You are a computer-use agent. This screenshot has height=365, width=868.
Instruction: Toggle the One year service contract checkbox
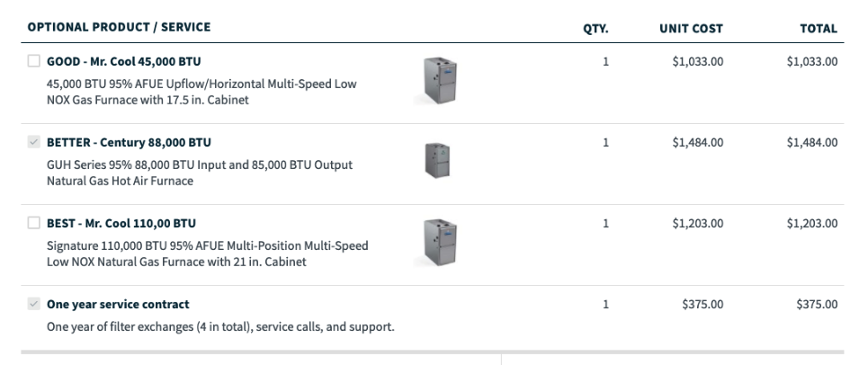point(34,304)
